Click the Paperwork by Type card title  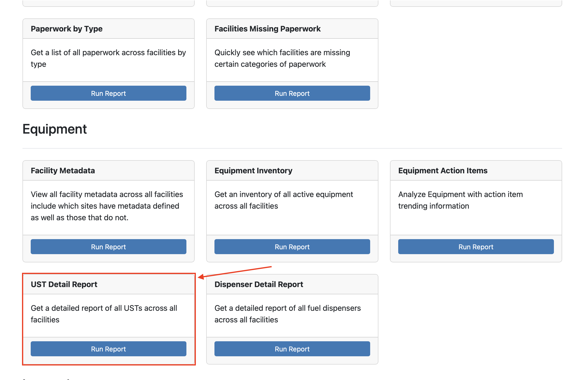pyautogui.click(x=66, y=29)
